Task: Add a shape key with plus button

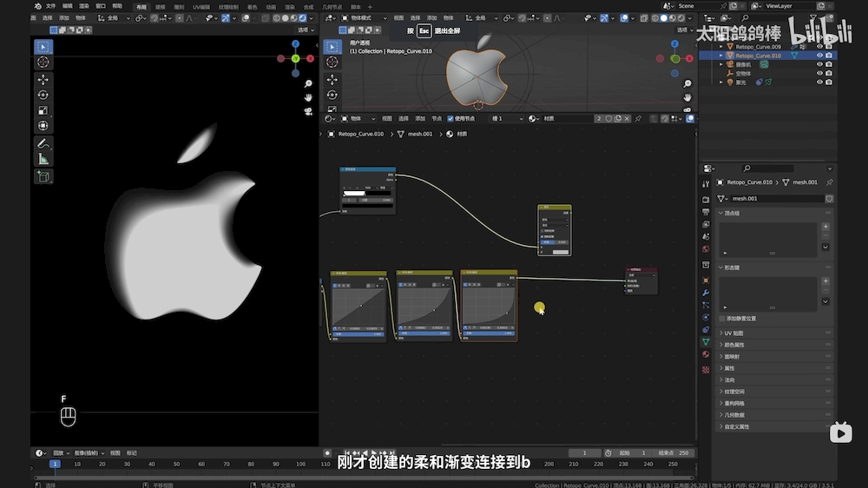Action: click(x=825, y=280)
